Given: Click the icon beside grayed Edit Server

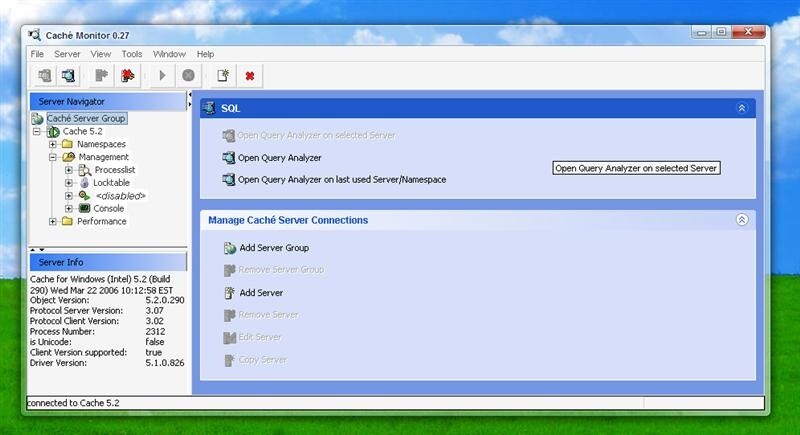Looking at the screenshot, I should coord(230,338).
